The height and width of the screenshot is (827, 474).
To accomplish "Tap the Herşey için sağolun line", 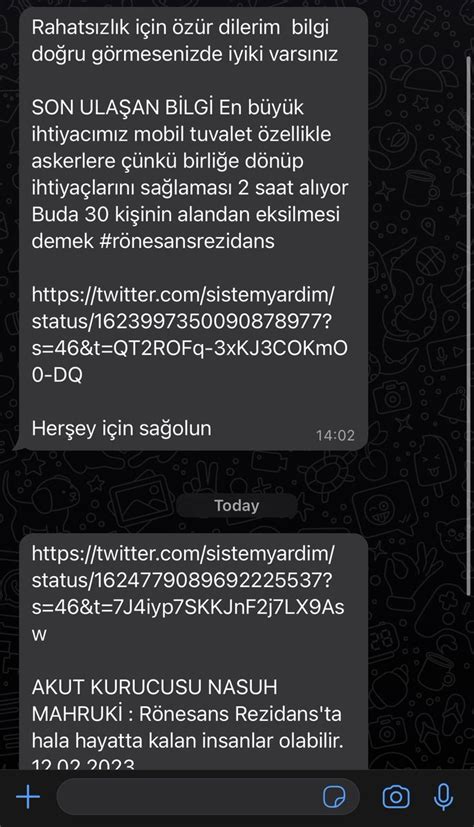I will (121, 428).
